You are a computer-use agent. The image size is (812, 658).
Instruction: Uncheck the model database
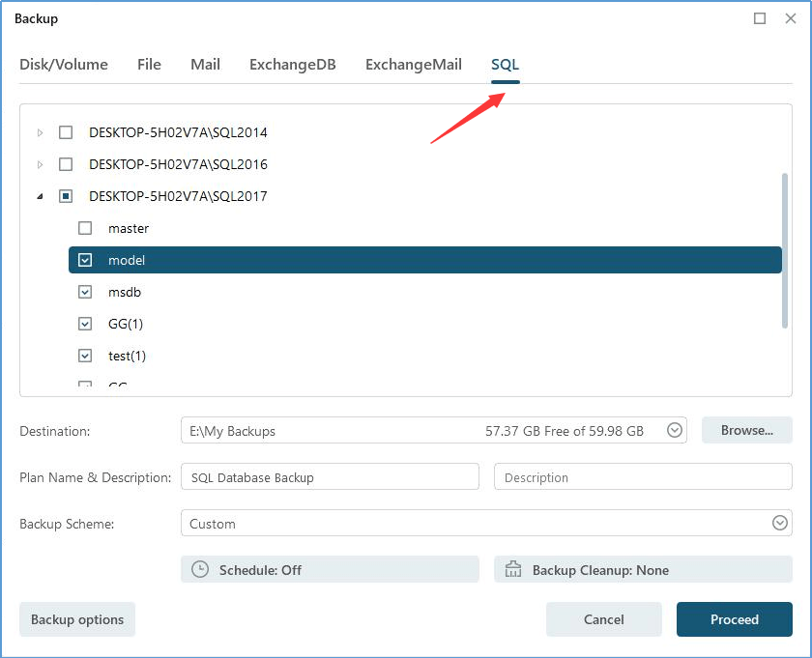[x=84, y=260]
